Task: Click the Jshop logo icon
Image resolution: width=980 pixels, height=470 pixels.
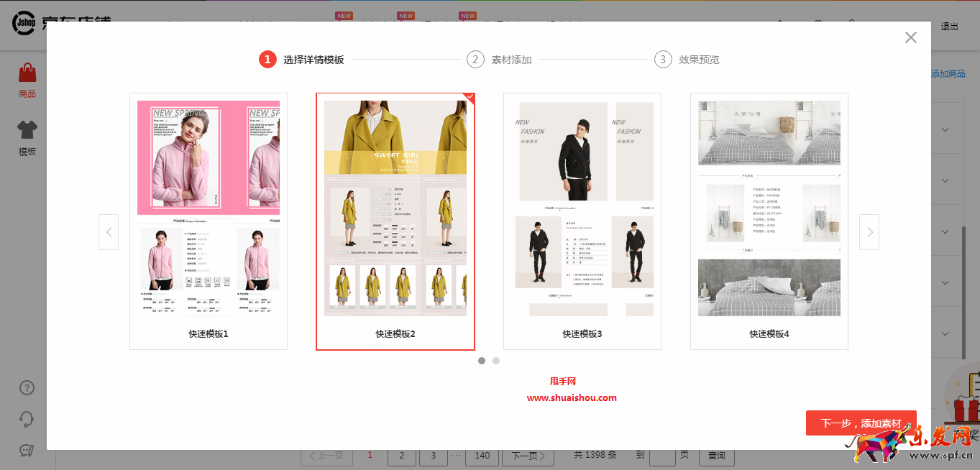Action: (x=24, y=23)
